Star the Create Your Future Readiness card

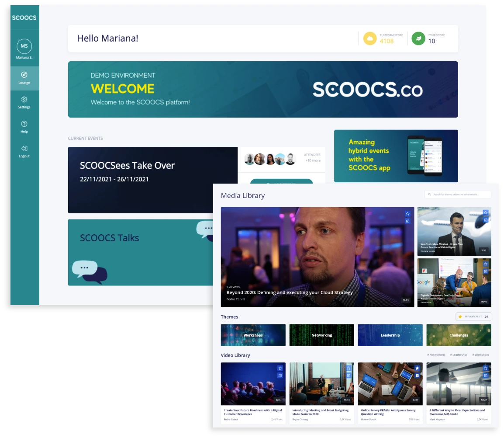point(280,368)
